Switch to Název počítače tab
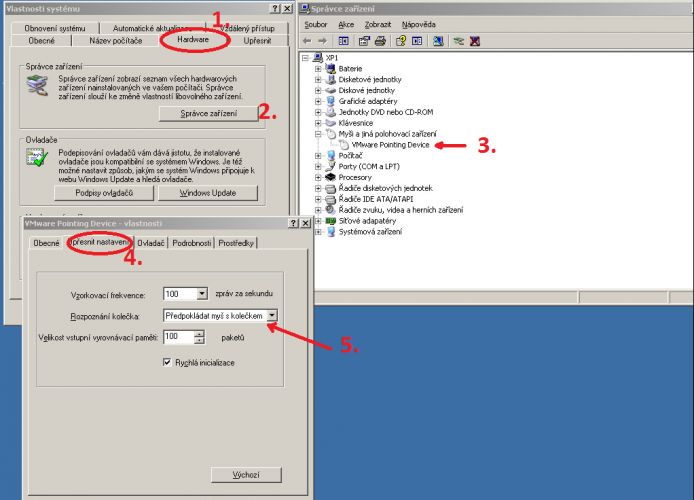Image resolution: width=694 pixels, height=500 pixels. 116,41
